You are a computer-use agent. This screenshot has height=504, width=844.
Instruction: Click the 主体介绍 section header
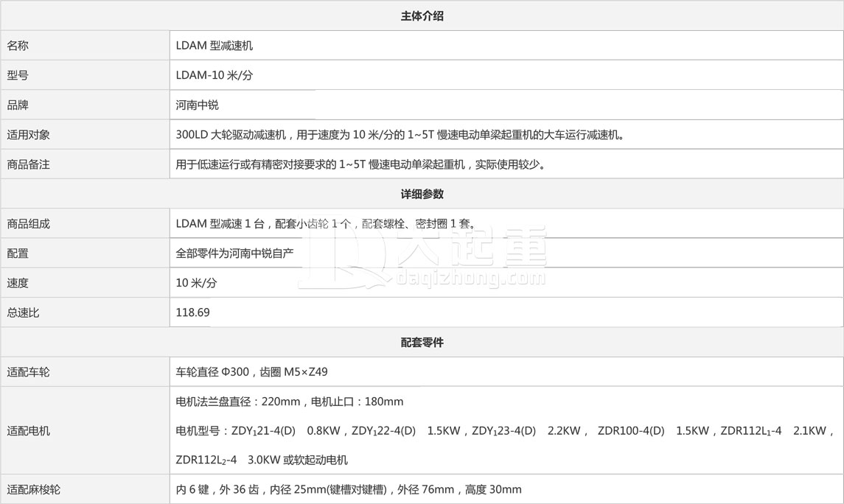tap(422, 16)
